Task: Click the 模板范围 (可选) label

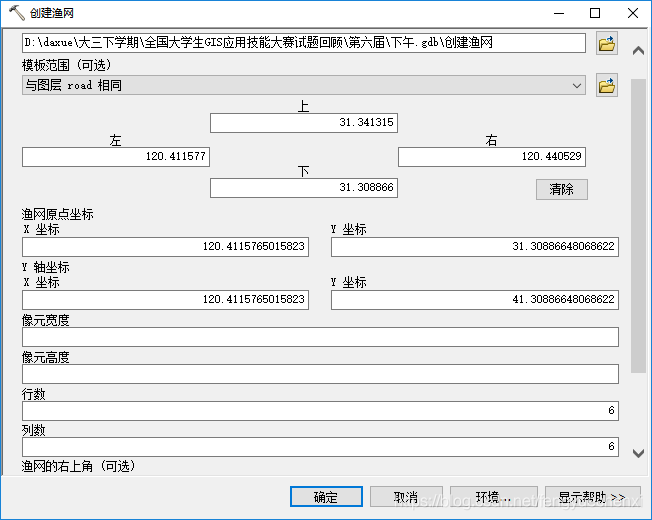Action: pyautogui.click(x=67, y=65)
